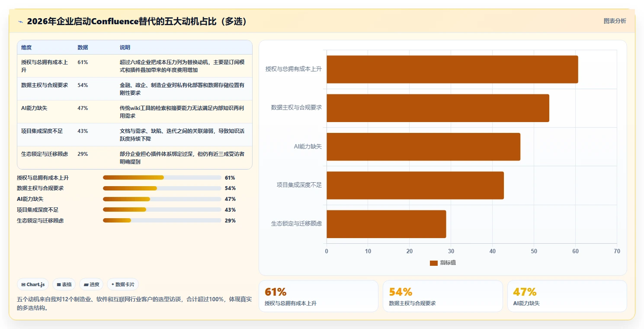Click the 61% value in the table
Viewport: 644px width, 329px height.
coord(83,62)
